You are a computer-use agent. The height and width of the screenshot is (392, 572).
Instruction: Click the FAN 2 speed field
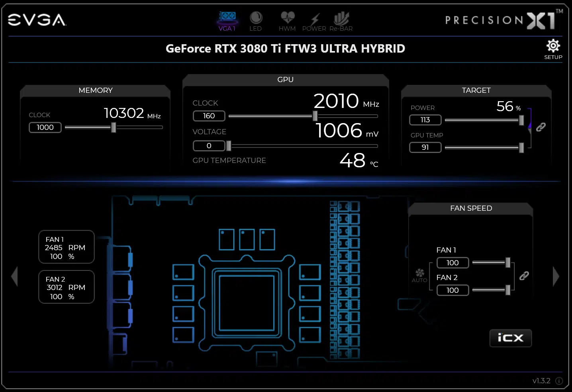(453, 290)
